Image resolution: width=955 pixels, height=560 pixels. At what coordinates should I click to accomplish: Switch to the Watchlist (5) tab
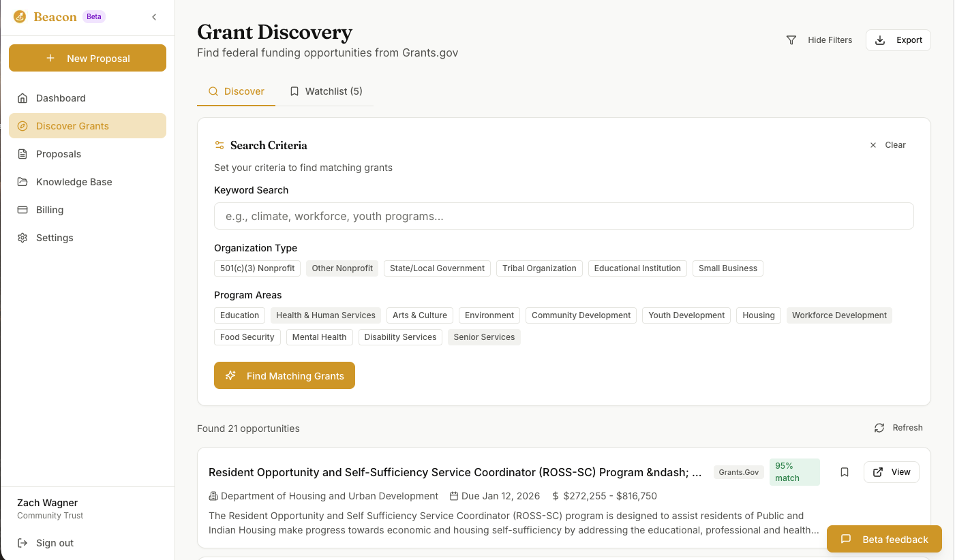pyautogui.click(x=326, y=91)
